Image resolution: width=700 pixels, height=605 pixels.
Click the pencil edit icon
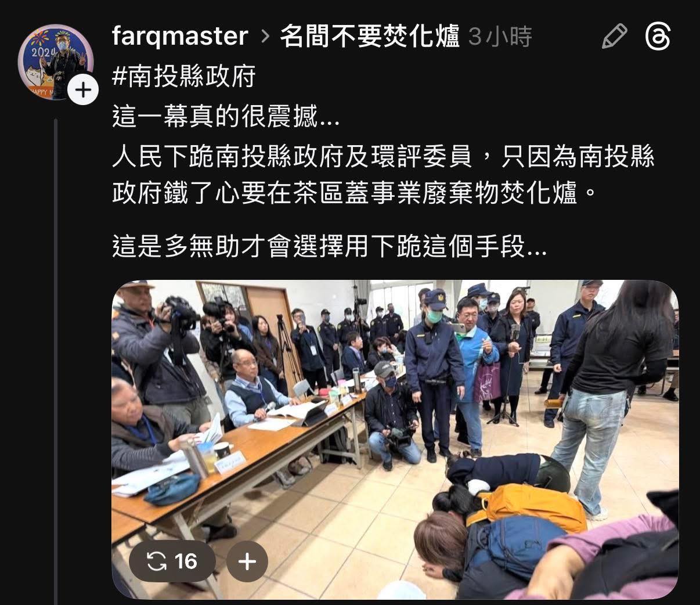tap(614, 37)
